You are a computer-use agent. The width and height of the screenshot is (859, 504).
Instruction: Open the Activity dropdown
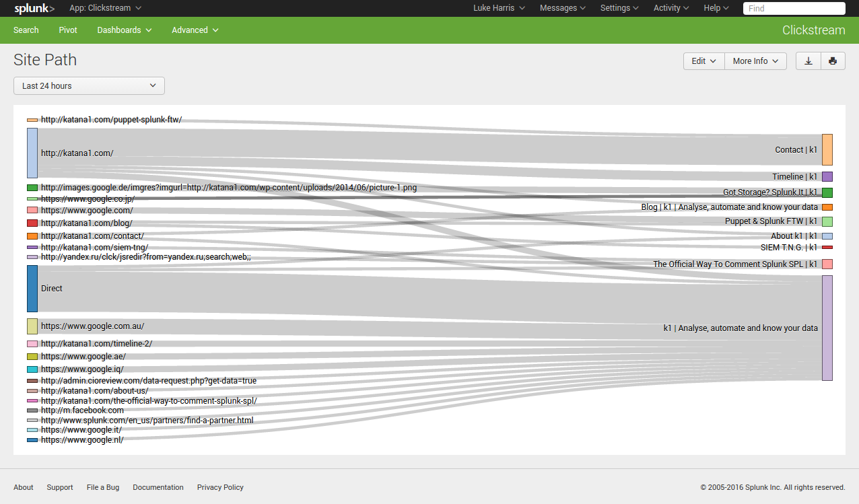point(671,8)
